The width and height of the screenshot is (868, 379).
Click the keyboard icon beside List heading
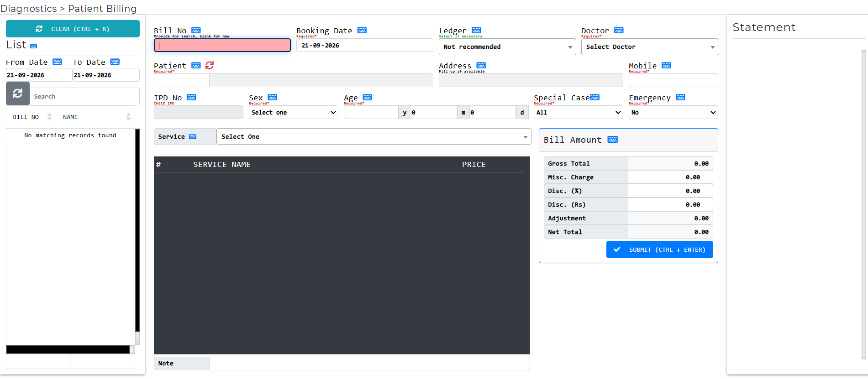point(34,46)
